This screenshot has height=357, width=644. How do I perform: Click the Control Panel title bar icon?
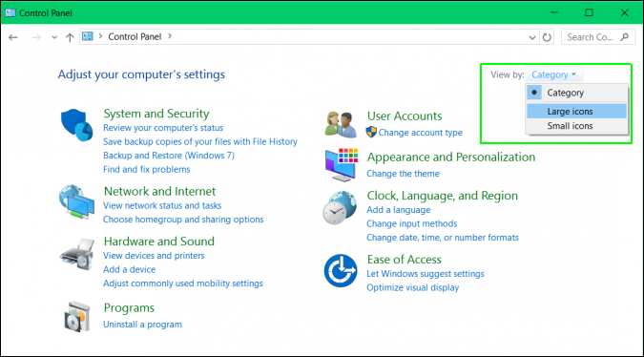coord(10,12)
